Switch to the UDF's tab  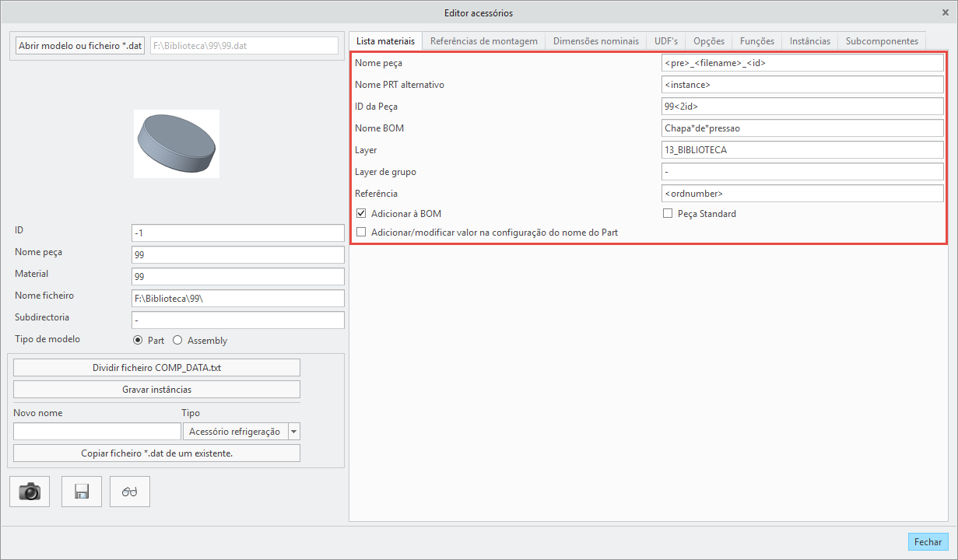666,41
